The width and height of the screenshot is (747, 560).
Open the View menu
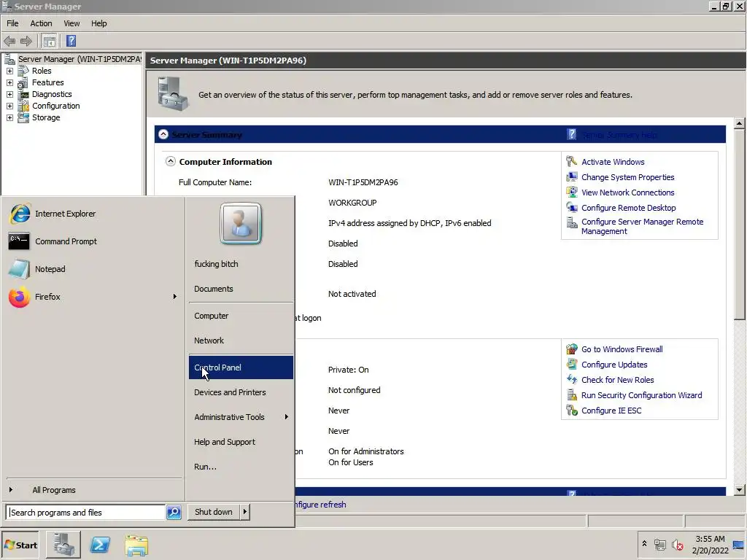(72, 23)
